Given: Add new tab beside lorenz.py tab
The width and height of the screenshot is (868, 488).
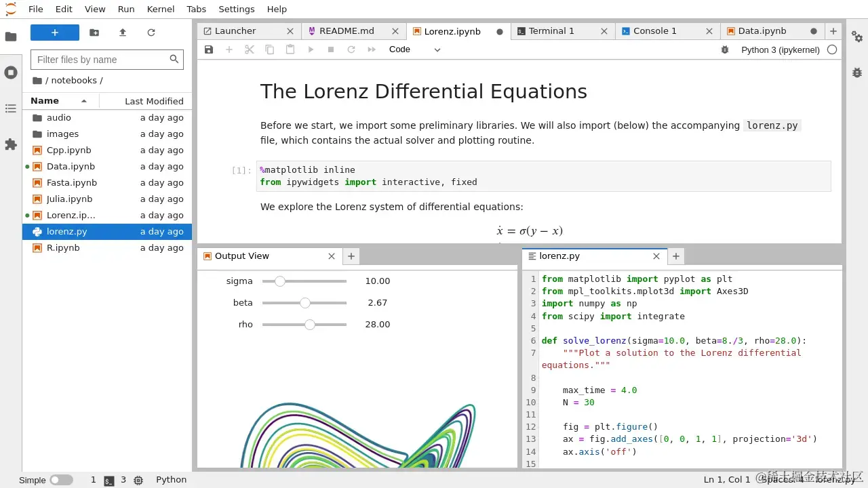Looking at the screenshot, I should click(676, 256).
